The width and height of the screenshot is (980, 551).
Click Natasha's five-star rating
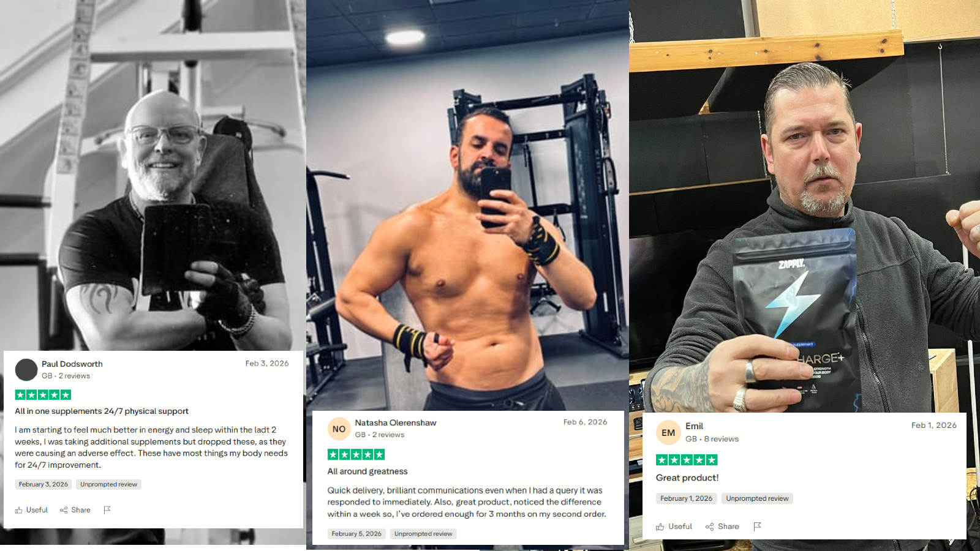(356, 454)
